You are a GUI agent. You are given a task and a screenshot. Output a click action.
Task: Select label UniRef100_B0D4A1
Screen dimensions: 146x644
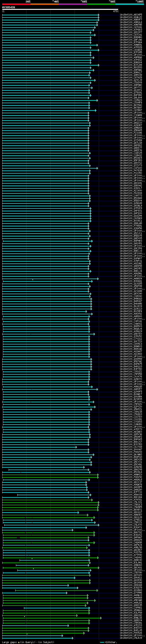pos(131,281)
